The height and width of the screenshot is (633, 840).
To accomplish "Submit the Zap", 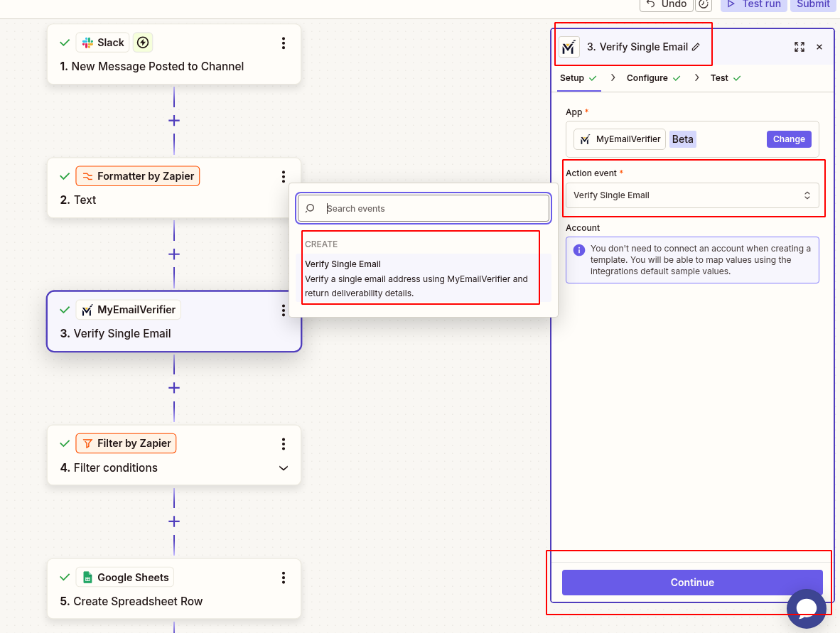I will click(813, 6).
